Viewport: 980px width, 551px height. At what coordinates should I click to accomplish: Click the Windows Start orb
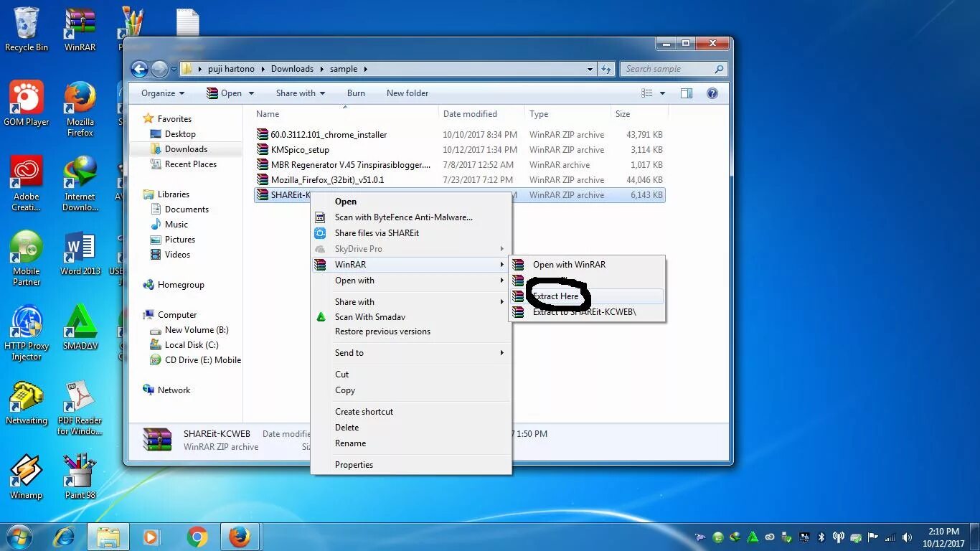19,536
